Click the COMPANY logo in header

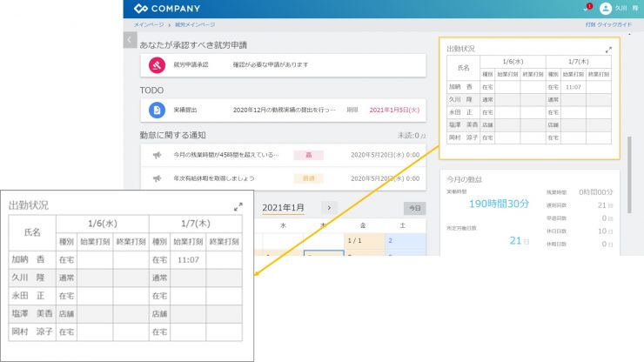click(x=167, y=8)
